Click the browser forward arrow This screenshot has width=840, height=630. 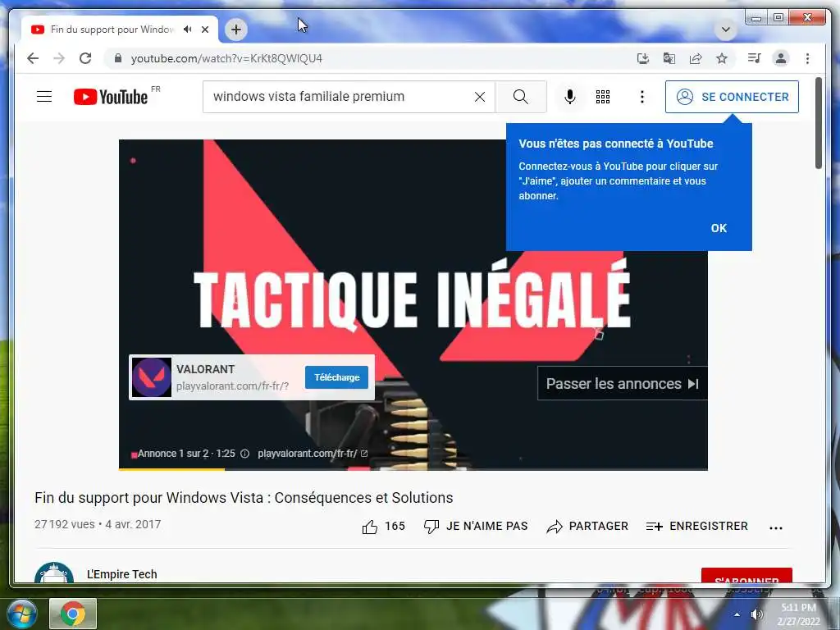[x=59, y=58]
